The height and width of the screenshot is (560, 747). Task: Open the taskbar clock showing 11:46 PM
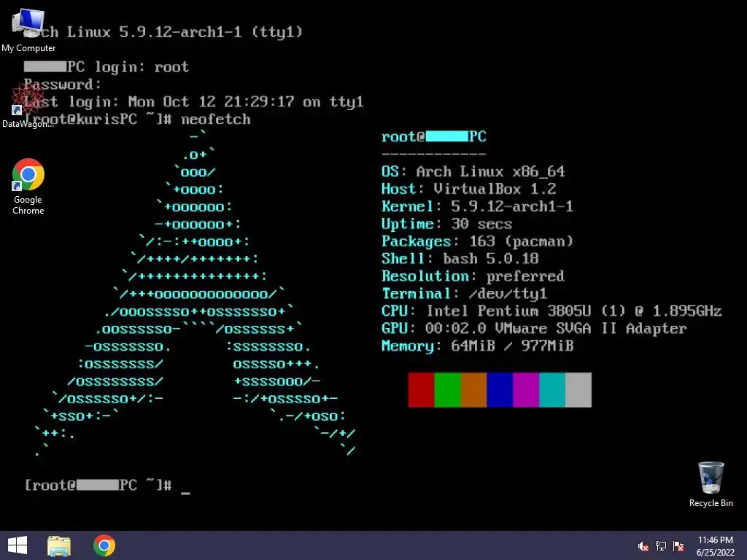[716, 545]
